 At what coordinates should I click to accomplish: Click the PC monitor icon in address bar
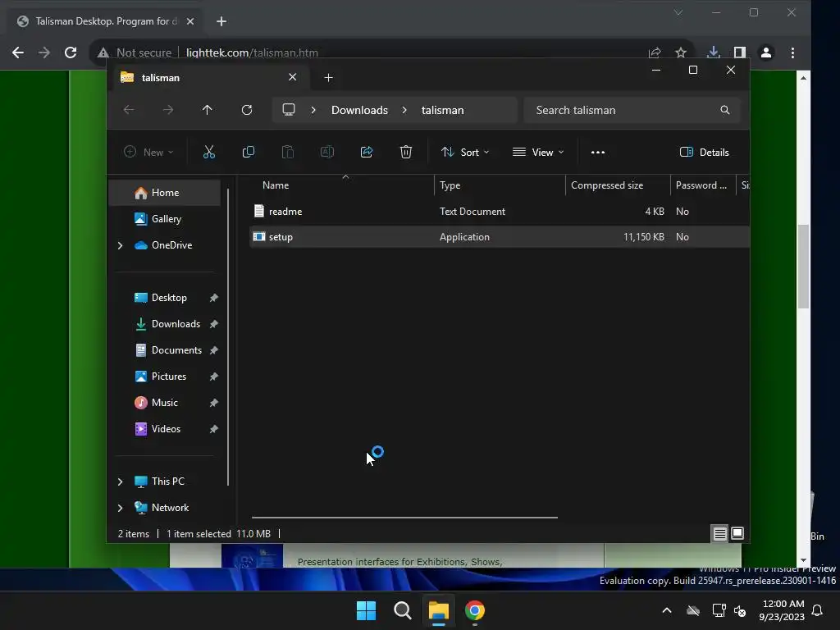289,110
